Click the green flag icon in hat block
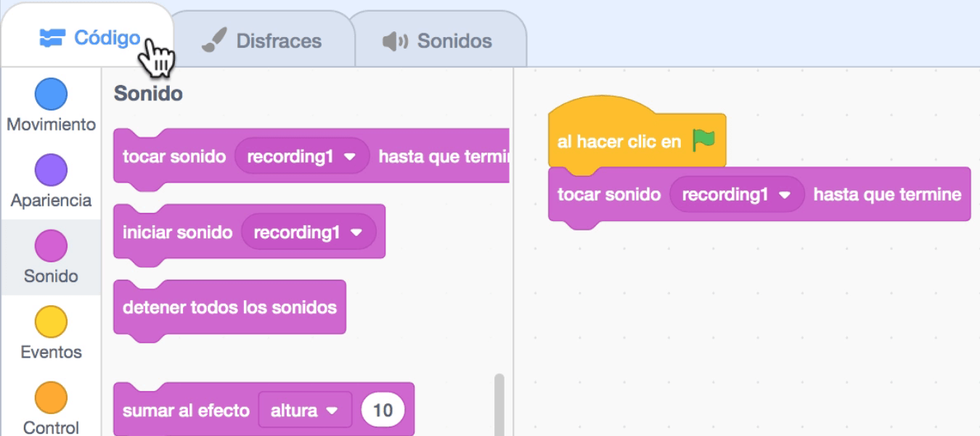980x436 pixels. coord(703,140)
